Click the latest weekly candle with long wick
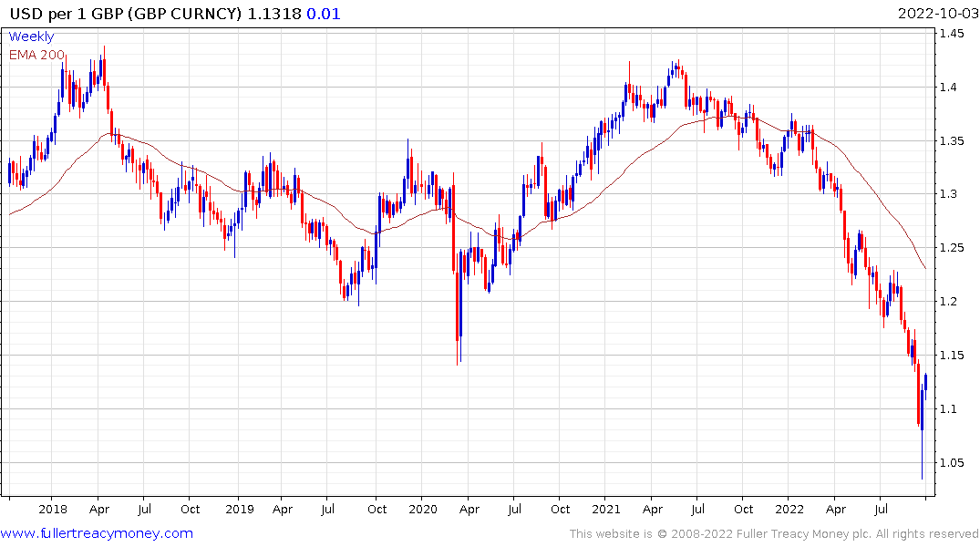Viewport: 980px width, 547px height. click(922, 425)
